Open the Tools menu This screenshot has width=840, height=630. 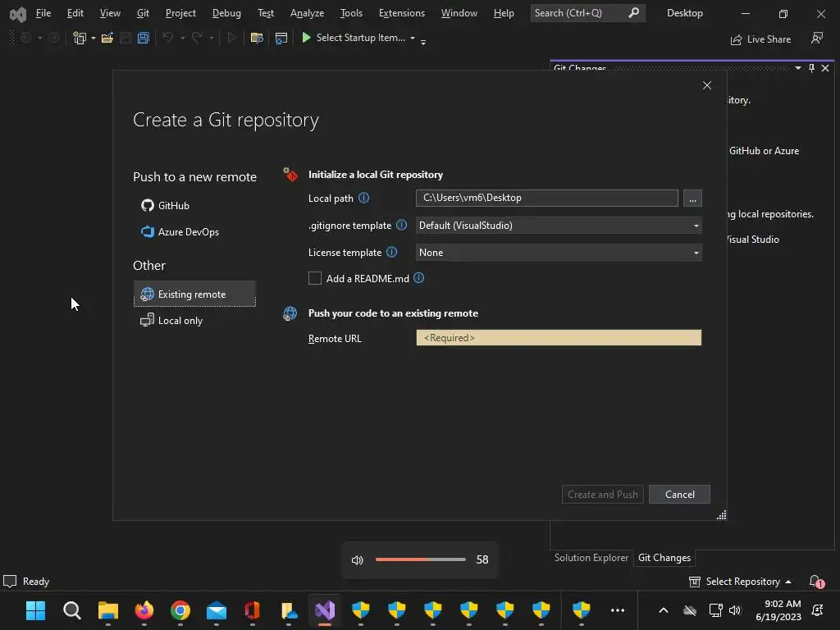click(351, 13)
